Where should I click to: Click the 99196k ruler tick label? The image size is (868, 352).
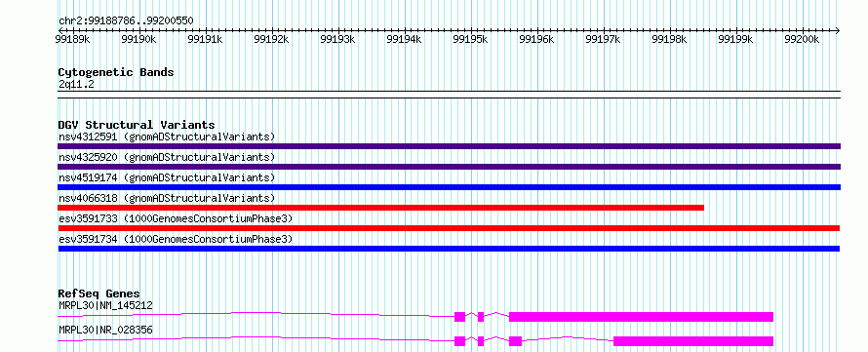tap(537, 39)
